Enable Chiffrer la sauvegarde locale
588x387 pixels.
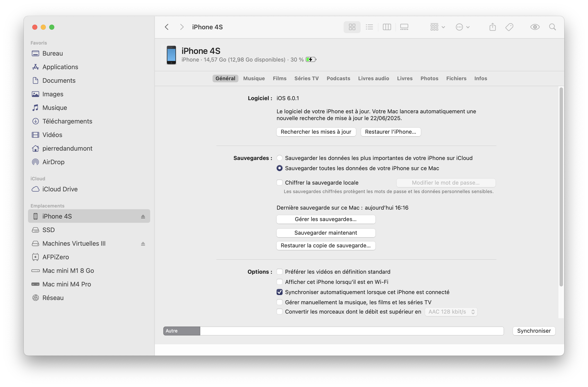tap(279, 183)
